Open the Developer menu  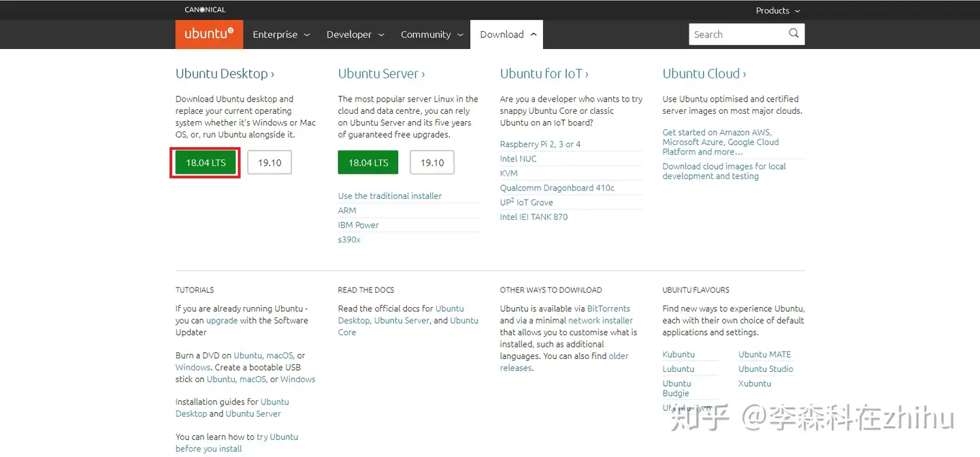[355, 34]
